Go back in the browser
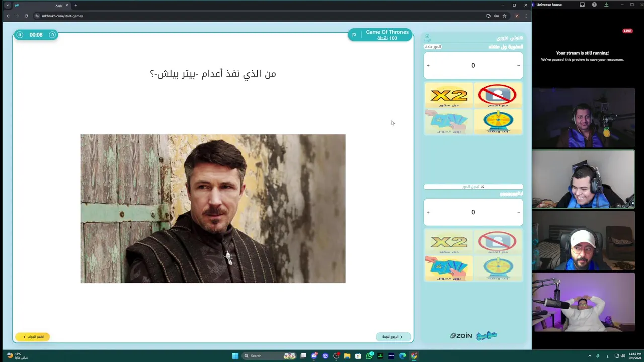Image resolution: width=644 pixels, height=362 pixels. click(8, 16)
